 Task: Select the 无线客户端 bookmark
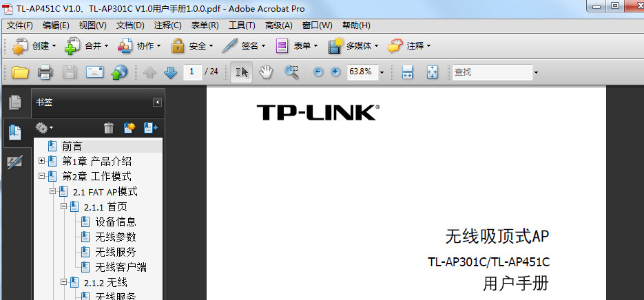point(121,267)
